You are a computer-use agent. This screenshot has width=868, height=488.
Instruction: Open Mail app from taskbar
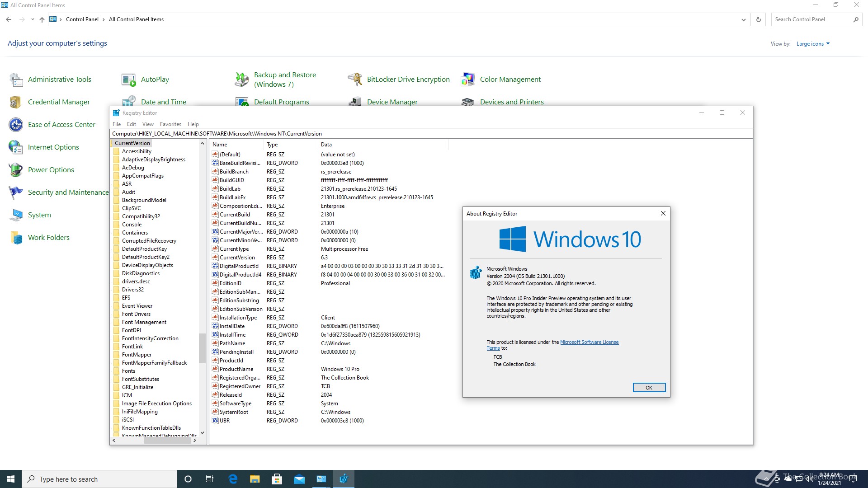click(x=299, y=479)
